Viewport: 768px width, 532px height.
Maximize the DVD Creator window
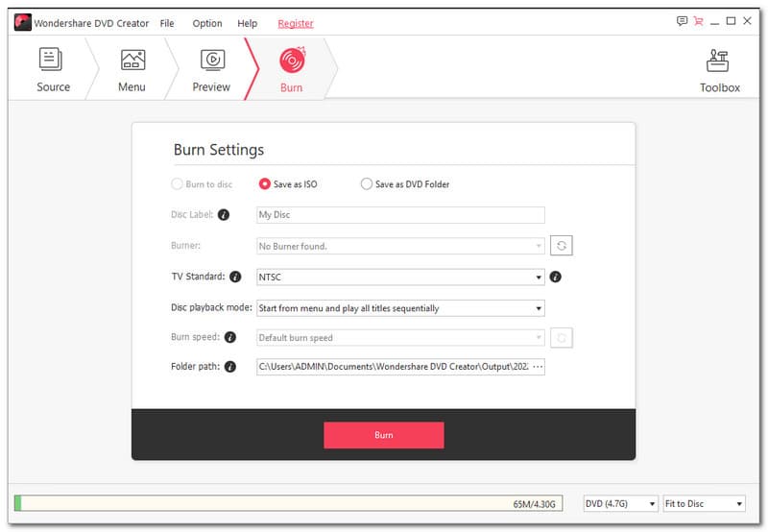pyautogui.click(x=731, y=21)
